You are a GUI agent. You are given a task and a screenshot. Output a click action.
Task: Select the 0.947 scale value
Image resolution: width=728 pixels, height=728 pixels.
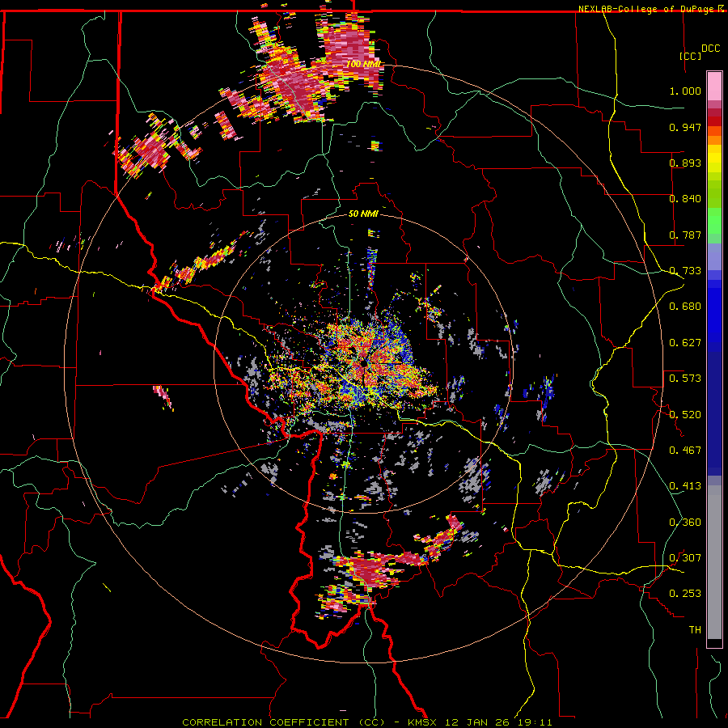(x=685, y=127)
